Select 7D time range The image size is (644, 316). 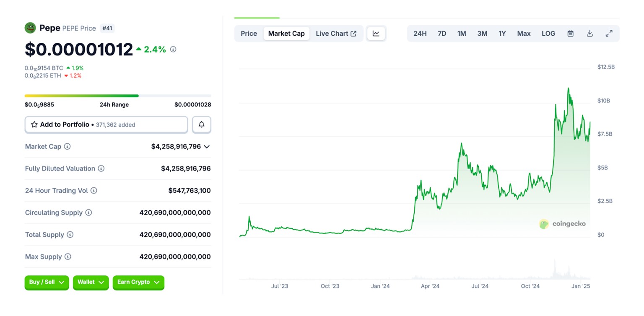(442, 34)
